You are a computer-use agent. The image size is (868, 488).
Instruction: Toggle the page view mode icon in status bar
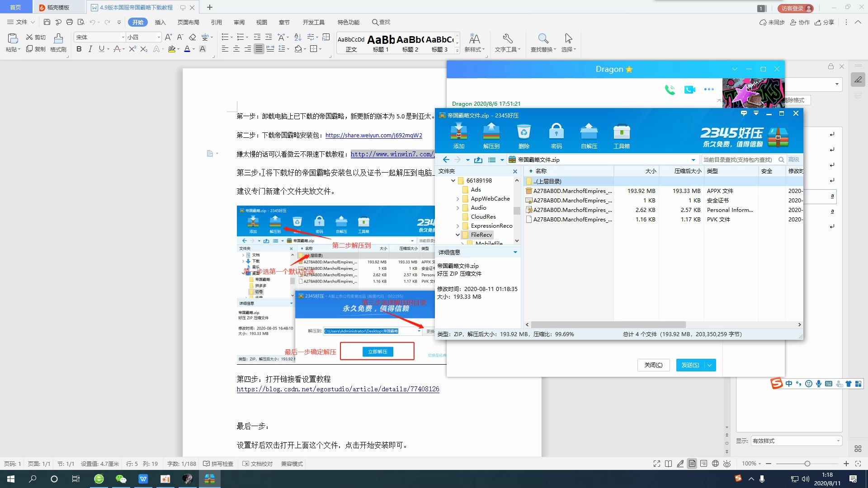[692, 464]
